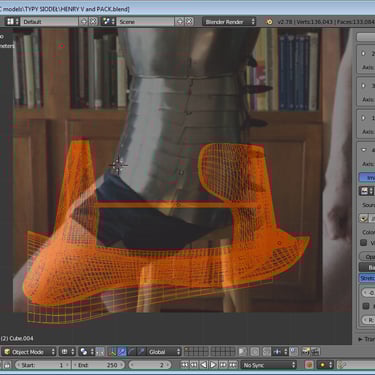Image resolution: width=375 pixels, height=375 pixels.
Task: Toggle the flip checkbox below offset field
Action: [x=366, y=306]
